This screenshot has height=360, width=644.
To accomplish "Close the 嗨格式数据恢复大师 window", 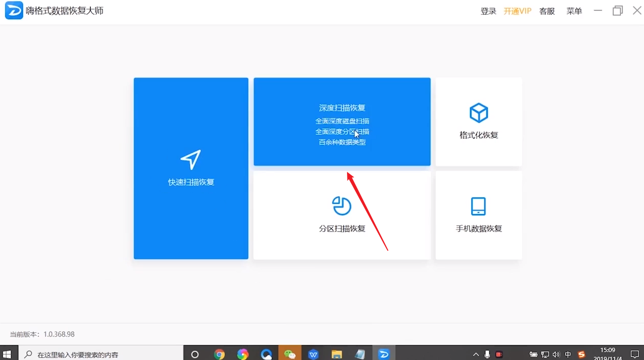I will tap(637, 11).
